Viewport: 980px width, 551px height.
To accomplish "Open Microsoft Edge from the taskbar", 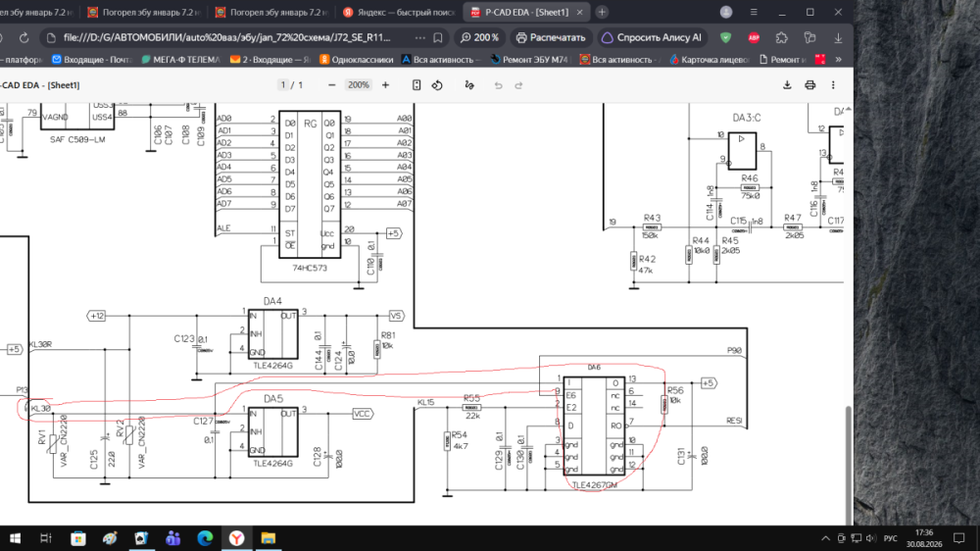I will tap(205, 538).
